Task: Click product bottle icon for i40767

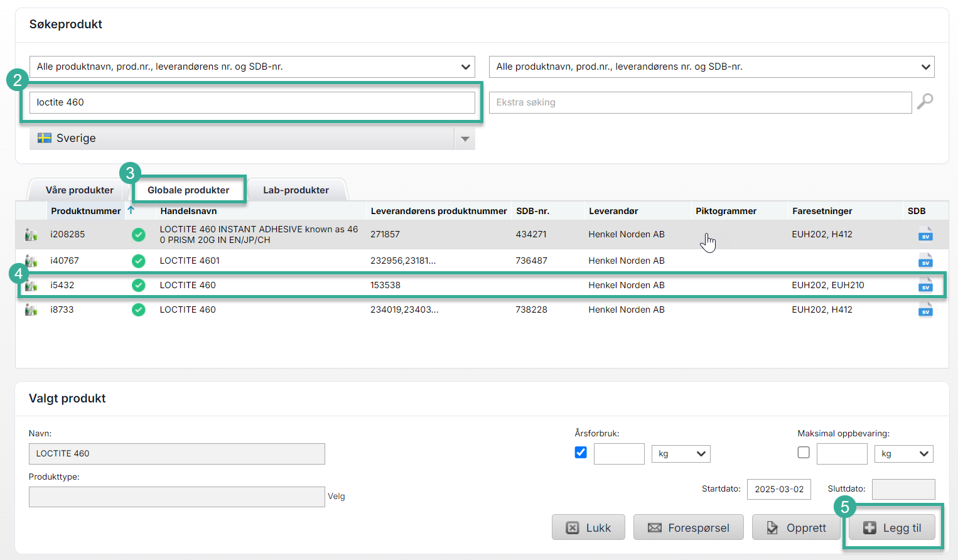Action: (x=31, y=260)
